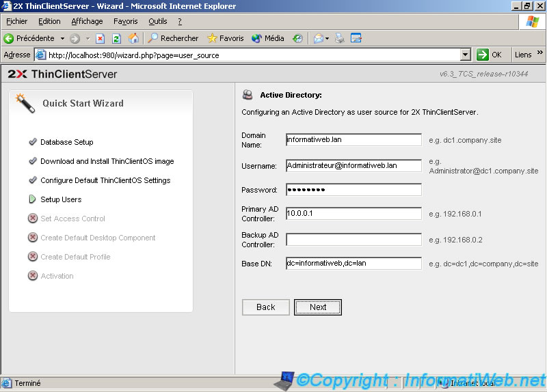The image size is (547, 392).
Task: Click the Mail envelope toolbar icon
Action: [318, 38]
